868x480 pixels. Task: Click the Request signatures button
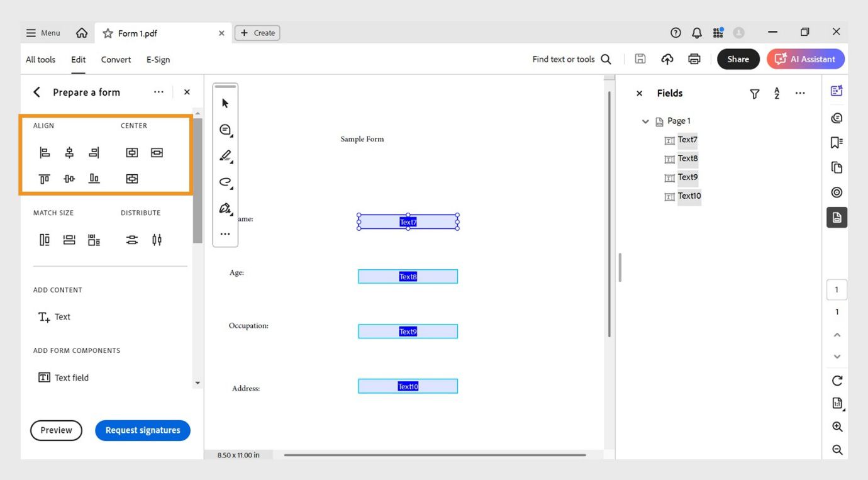pyautogui.click(x=142, y=430)
